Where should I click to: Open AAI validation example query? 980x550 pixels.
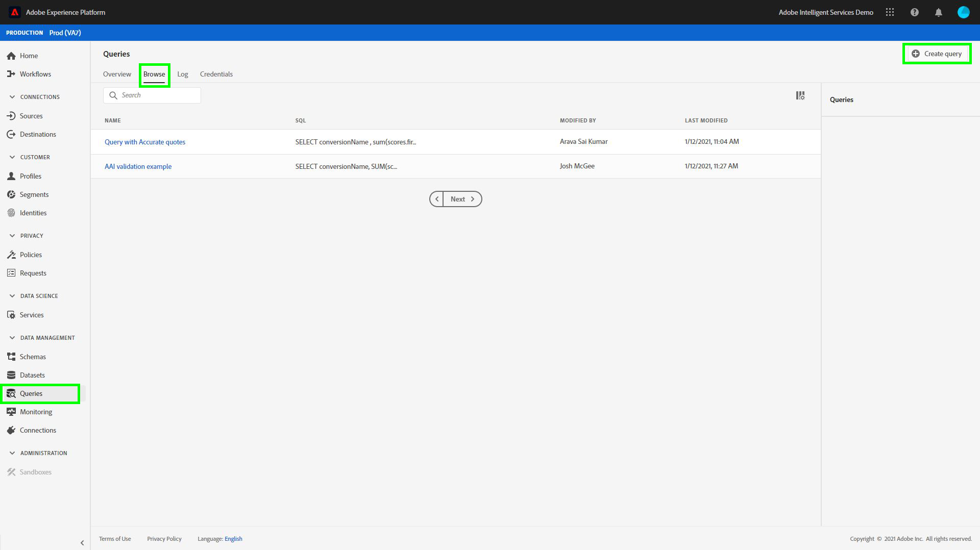click(138, 166)
